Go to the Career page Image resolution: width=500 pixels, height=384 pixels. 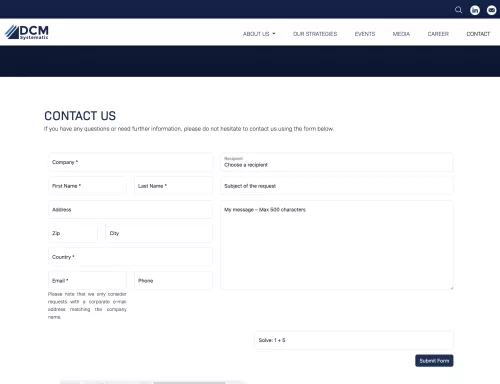pos(438,34)
